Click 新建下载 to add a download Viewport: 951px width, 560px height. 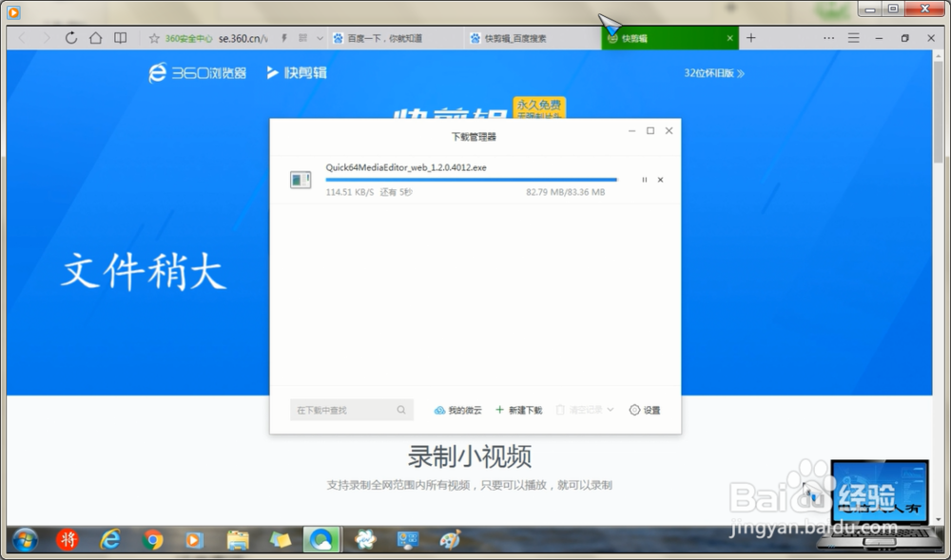(519, 411)
